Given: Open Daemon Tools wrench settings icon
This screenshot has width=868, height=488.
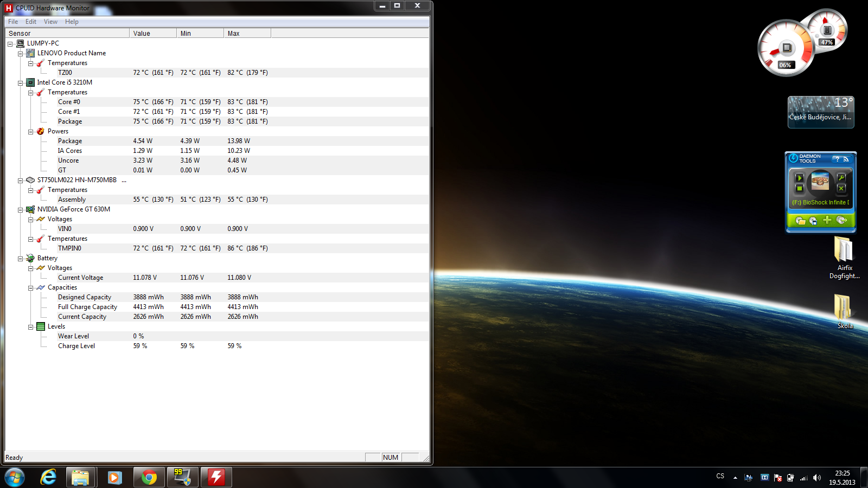Looking at the screenshot, I should [841, 178].
